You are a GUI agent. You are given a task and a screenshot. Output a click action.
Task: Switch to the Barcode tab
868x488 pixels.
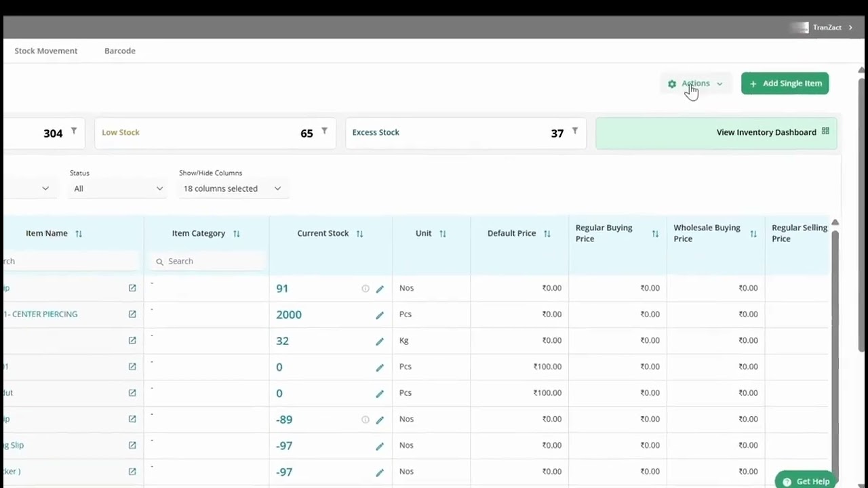tap(120, 51)
